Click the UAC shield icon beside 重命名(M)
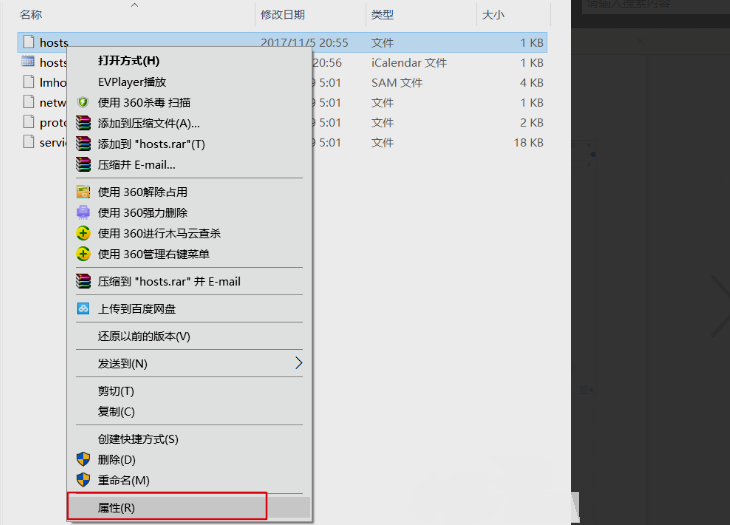The image size is (730, 525). 83,480
